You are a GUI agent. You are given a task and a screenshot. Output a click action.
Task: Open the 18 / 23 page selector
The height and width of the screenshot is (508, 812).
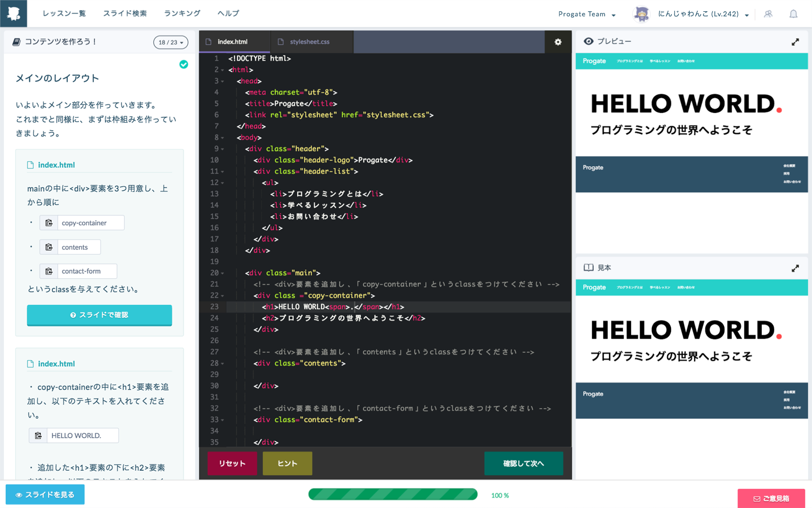pyautogui.click(x=171, y=42)
